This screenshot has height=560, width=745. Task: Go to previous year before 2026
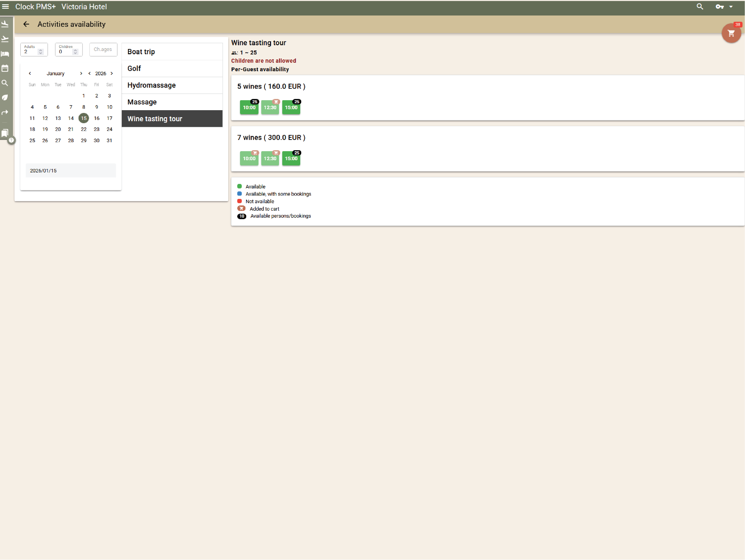pos(89,73)
